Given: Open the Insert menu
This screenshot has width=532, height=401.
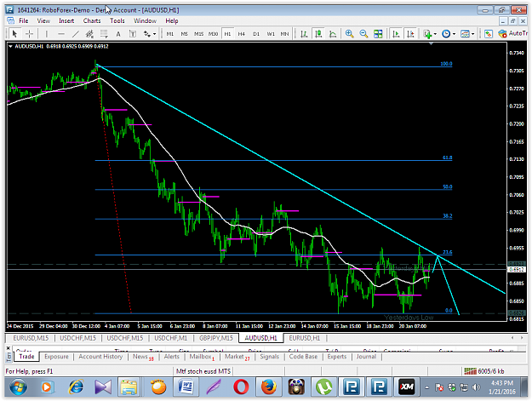Looking at the screenshot, I should point(66,20).
